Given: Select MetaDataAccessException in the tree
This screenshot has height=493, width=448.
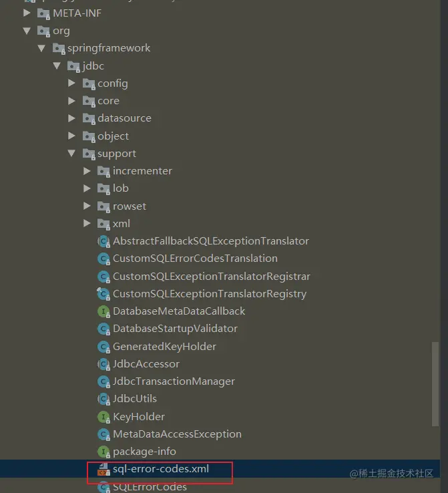Looking at the screenshot, I should 177,434.
